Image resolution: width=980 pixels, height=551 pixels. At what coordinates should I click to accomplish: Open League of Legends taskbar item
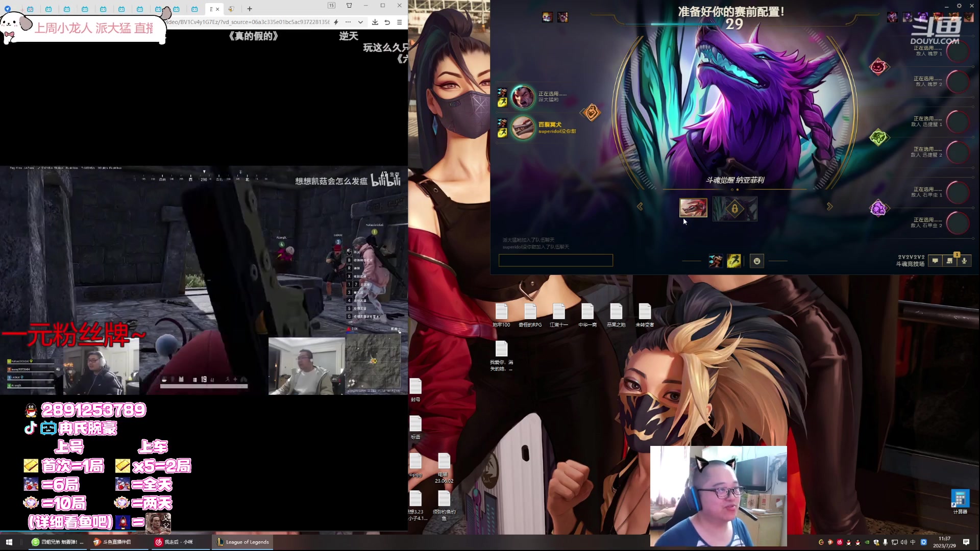tap(243, 542)
